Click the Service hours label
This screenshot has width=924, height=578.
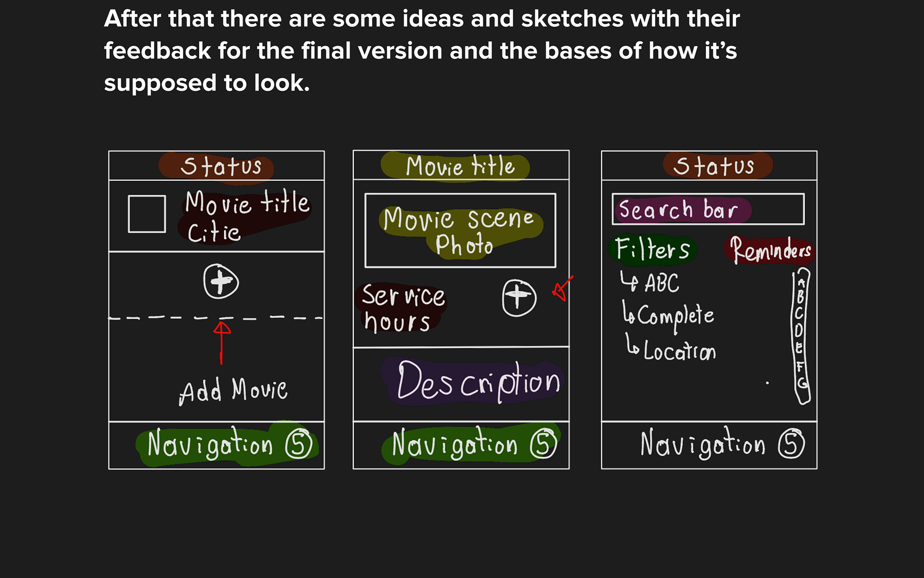[401, 308]
